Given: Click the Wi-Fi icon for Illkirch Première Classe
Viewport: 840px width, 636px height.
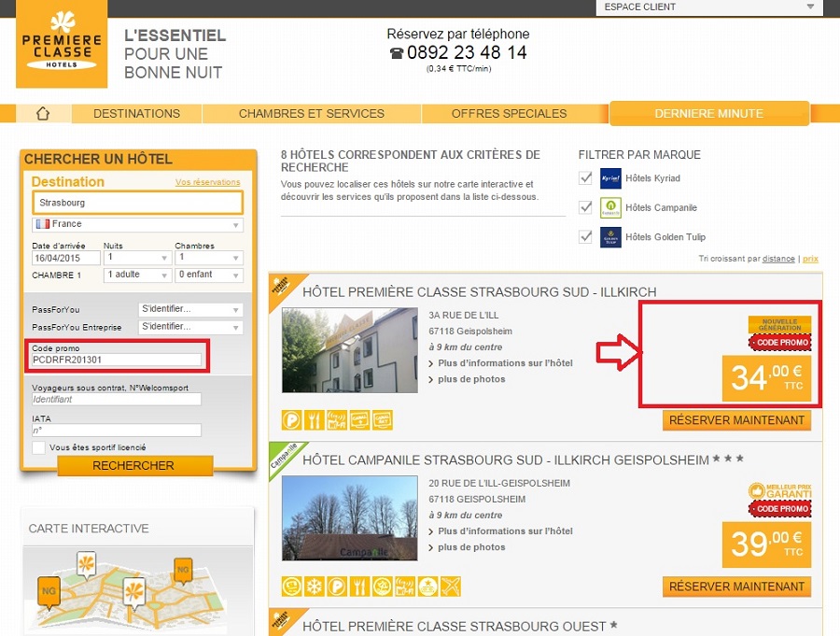Looking at the screenshot, I should pyautogui.click(x=337, y=420).
